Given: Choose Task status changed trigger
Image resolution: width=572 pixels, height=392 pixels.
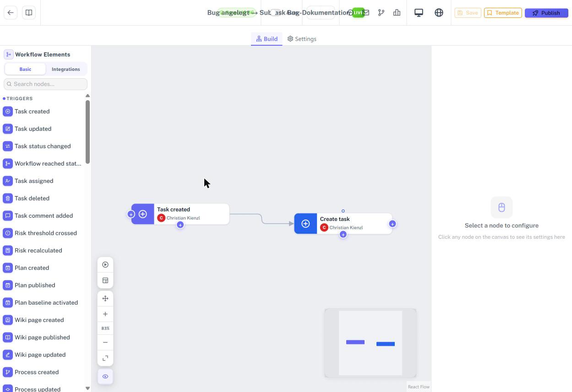Looking at the screenshot, I should point(42,146).
